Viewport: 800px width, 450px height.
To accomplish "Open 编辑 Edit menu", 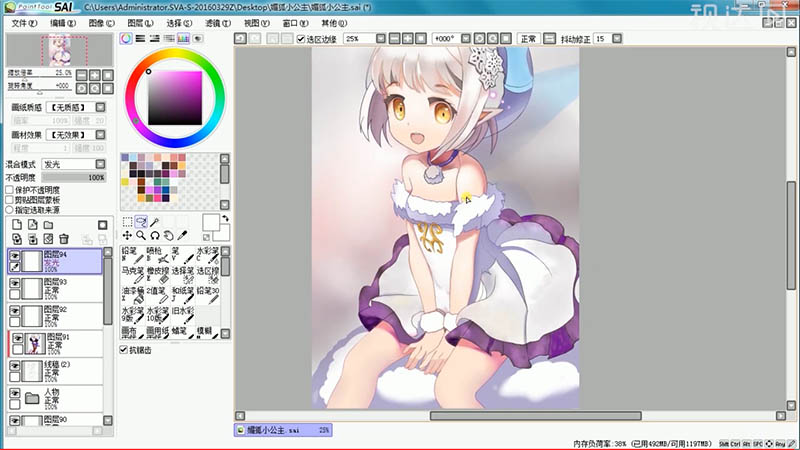I will (x=63, y=23).
